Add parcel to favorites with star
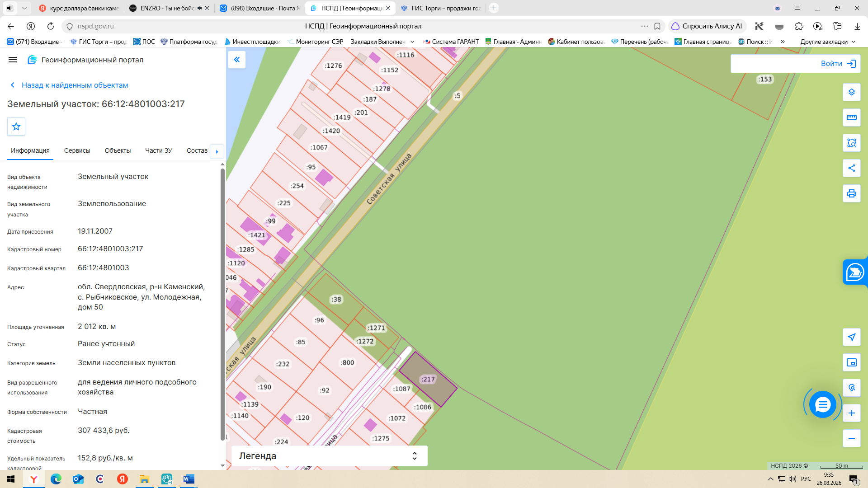 pos(16,127)
